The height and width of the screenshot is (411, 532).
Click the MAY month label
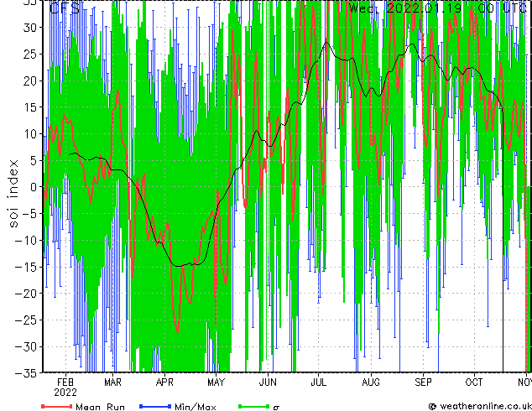(x=216, y=382)
